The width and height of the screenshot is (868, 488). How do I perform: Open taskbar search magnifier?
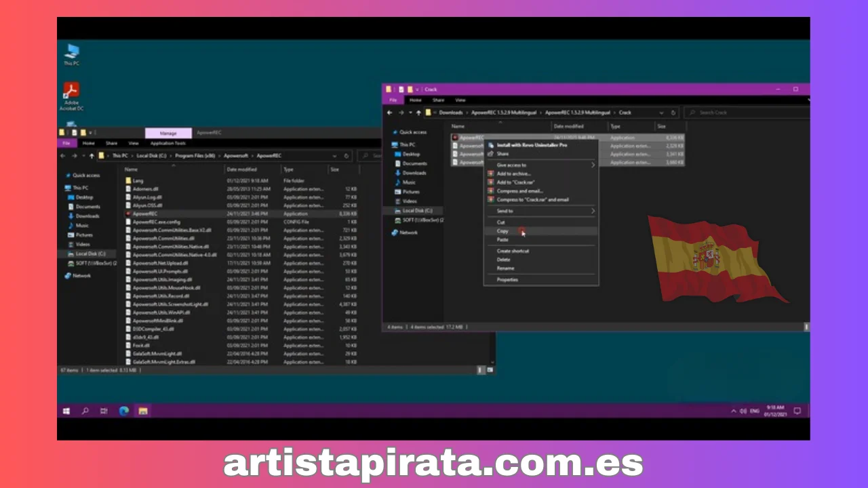pos(85,411)
